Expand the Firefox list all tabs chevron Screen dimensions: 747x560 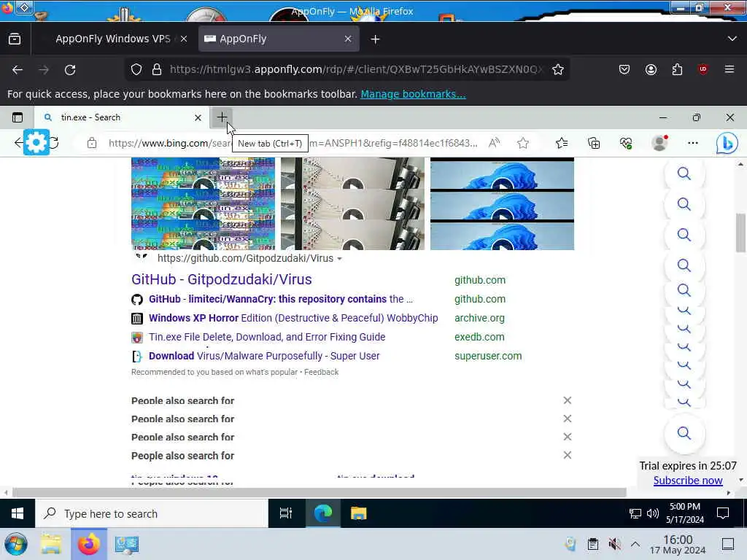click(x=732, y=39)
